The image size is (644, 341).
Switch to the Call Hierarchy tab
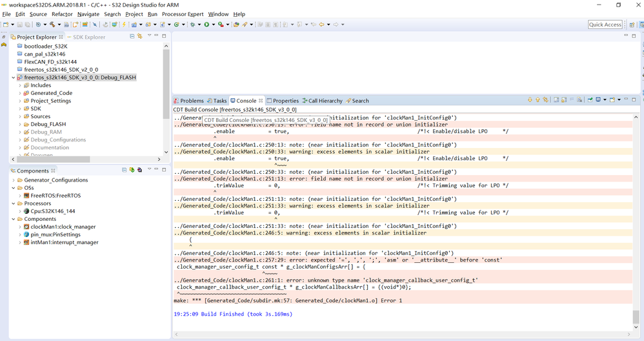click(x=322, y=101)
